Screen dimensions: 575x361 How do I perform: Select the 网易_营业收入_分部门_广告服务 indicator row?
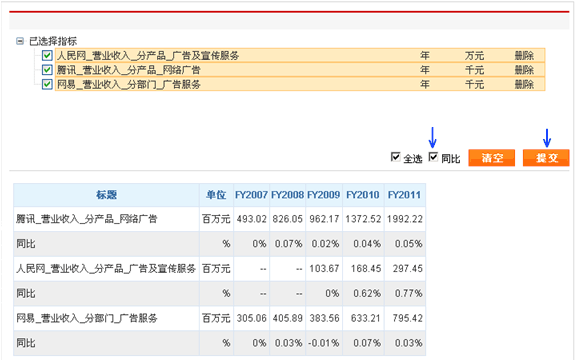tap(300, 84)
